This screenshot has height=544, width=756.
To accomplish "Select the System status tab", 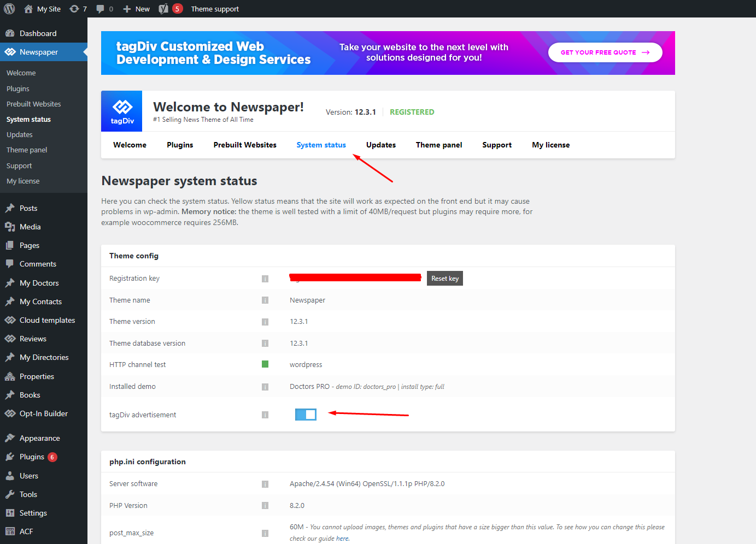I will 321,145.
